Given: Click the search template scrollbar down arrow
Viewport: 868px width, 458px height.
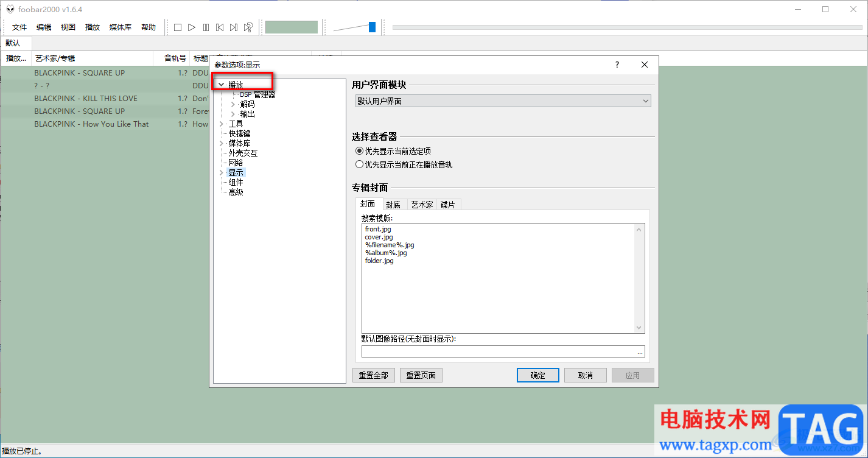Looking at the screenshot, I should pos(639,327).
